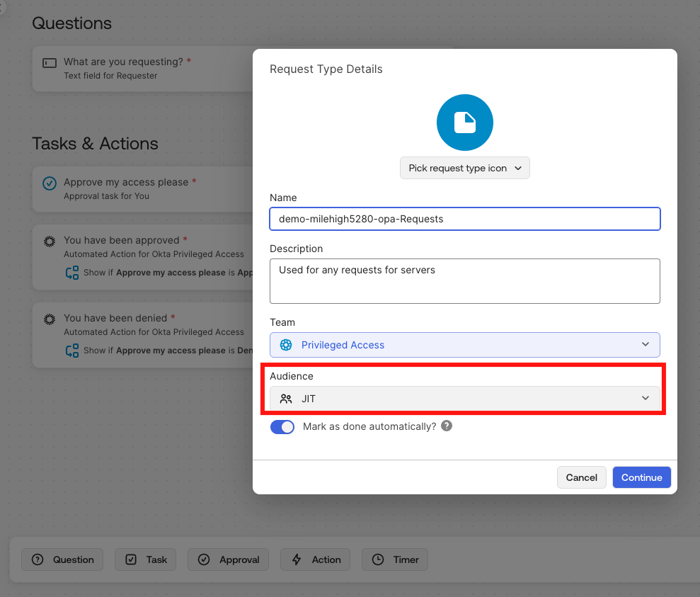Click the text field icon beside What are you requesting
Image resolution: width=700 pixels, height=597 pixels.
[50, 63]
